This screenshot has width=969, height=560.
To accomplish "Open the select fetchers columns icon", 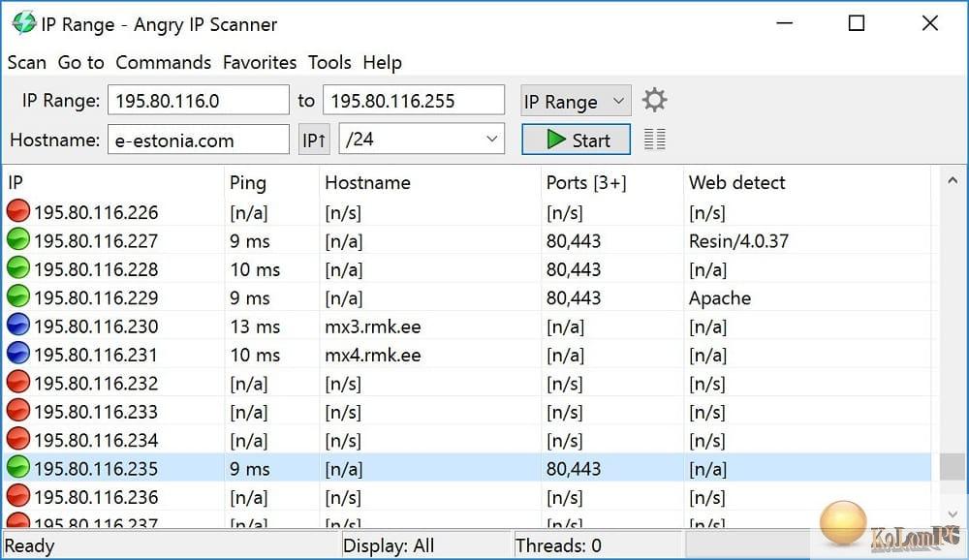I will [654, 140].
